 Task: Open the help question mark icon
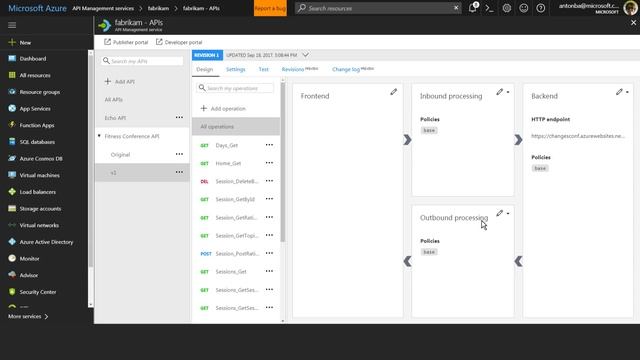tap(540, 8)
